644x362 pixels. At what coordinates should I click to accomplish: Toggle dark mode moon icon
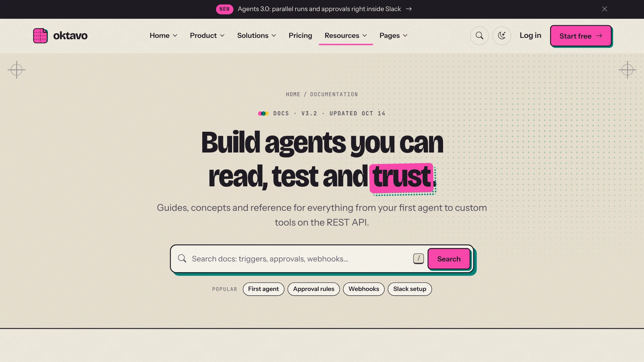(x=501, y=36)
